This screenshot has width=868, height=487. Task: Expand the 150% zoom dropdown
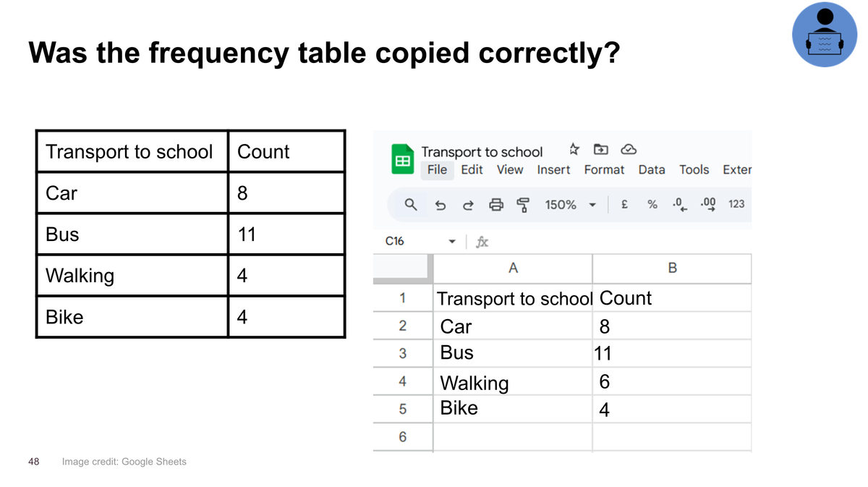pyautogui.click(x=592, y=205)
